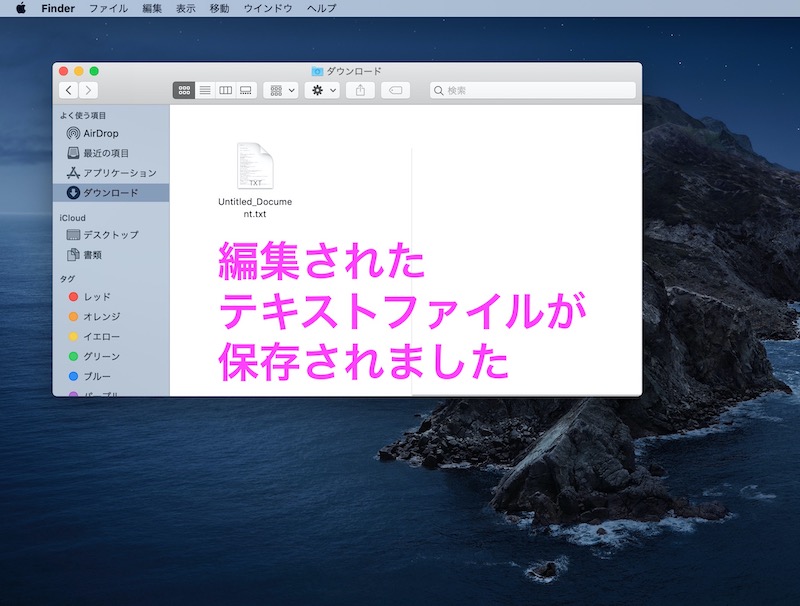Image resolution: width=800 pixels, height=606 pixels.
Task: Click the edit tags toolbar button
Action: pos(395,90)
